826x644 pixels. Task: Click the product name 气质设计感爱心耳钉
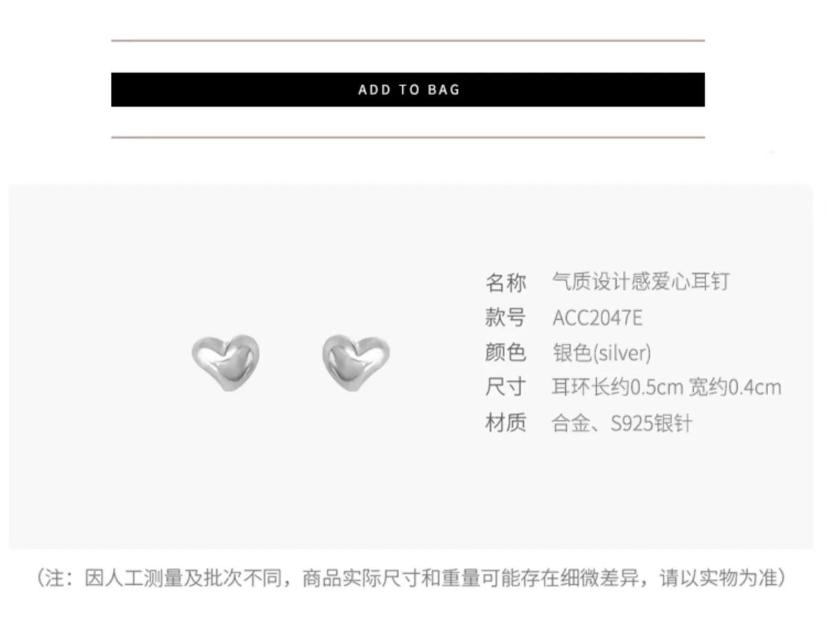click(x=640, y=282)
